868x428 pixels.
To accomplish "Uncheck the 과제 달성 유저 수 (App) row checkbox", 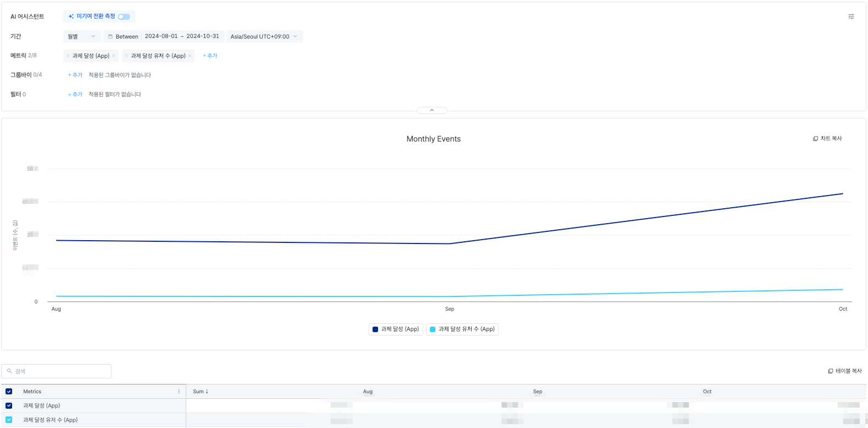I will coord(9,420).
